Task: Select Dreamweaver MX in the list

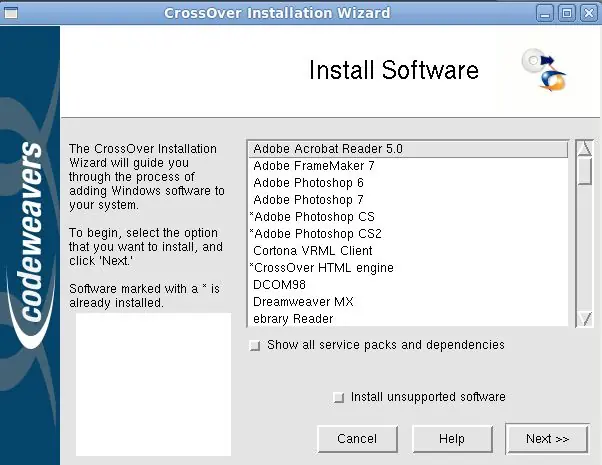Action: tap(408, 301)
